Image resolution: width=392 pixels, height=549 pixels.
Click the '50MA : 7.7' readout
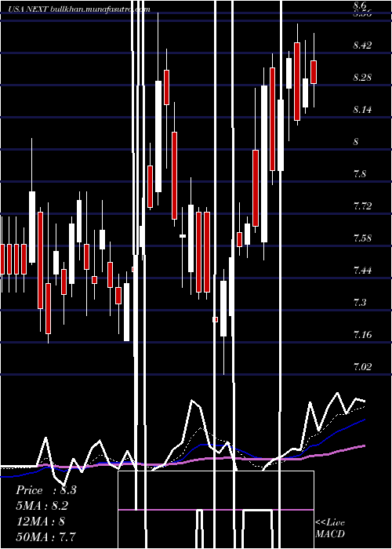[45, 536]
